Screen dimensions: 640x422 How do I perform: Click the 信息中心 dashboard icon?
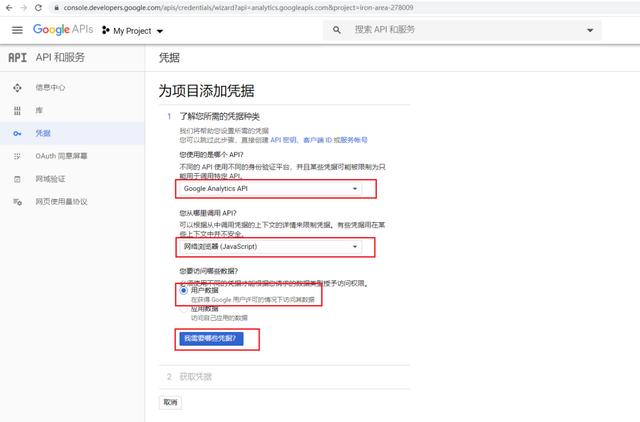pyautogui.click(x=17, y=88)
